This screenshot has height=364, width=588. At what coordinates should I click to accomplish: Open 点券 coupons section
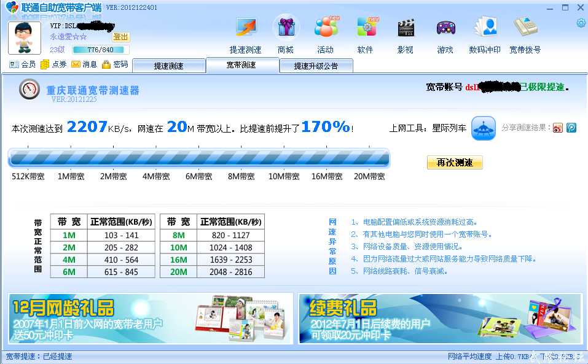coord(53,64)
